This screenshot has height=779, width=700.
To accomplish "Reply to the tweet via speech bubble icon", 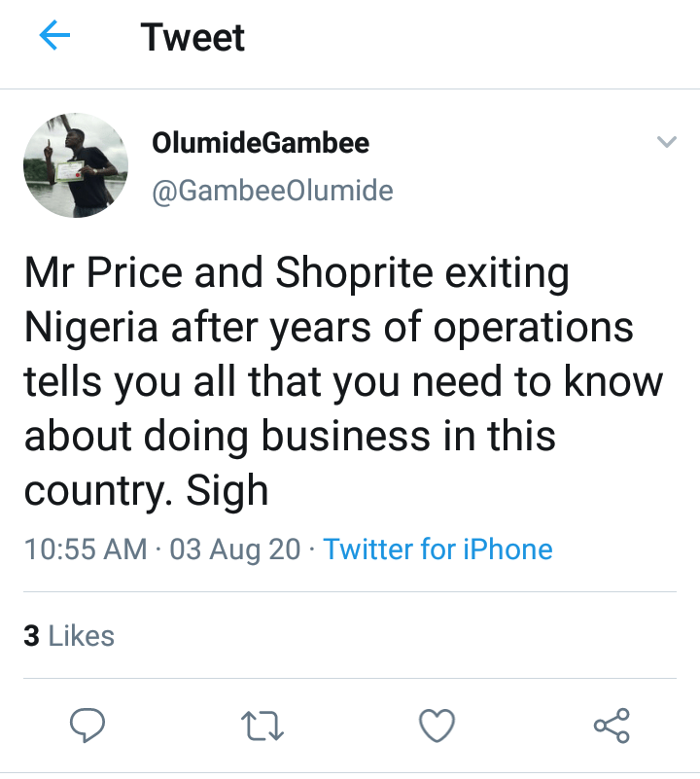I will [88, 725].
